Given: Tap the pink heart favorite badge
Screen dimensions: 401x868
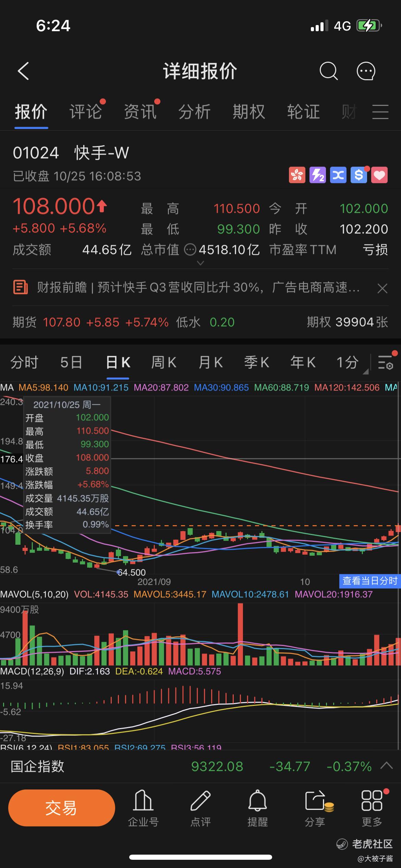Looking at the screenshot, I should [x=379, y=175].
